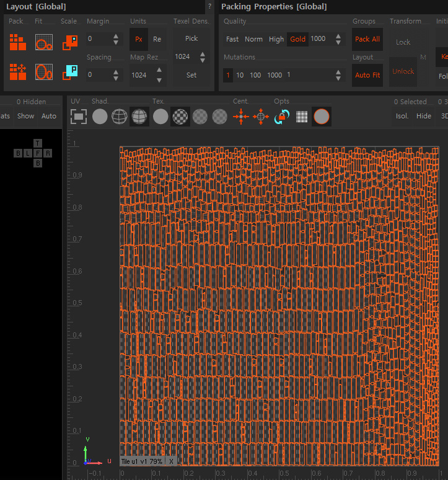The height and width of the screenshot is (480, 448).
Task: Click the center-on-globe arrows icon
Action: click(x=260, y=117)
